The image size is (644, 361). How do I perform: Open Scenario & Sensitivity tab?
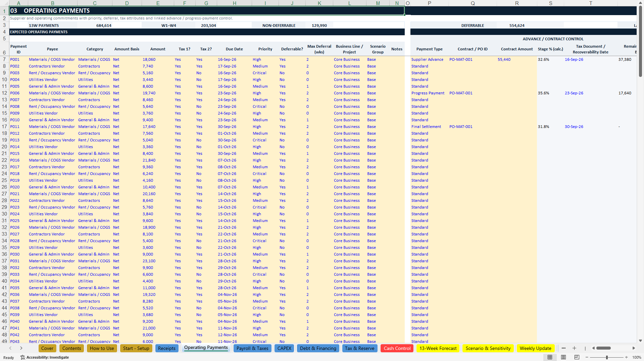488,348
